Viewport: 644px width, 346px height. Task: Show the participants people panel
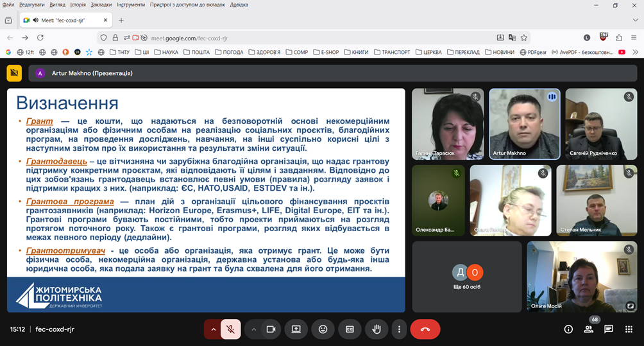(588, 329)
